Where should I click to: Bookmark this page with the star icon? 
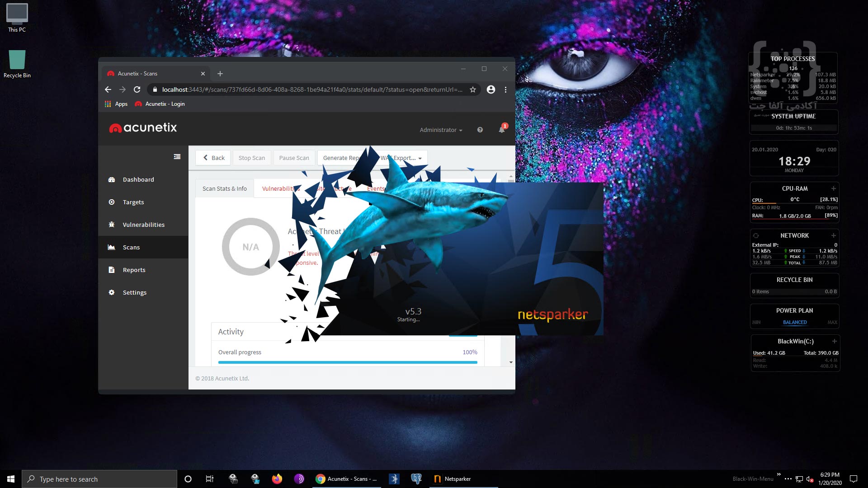(473, 89)
